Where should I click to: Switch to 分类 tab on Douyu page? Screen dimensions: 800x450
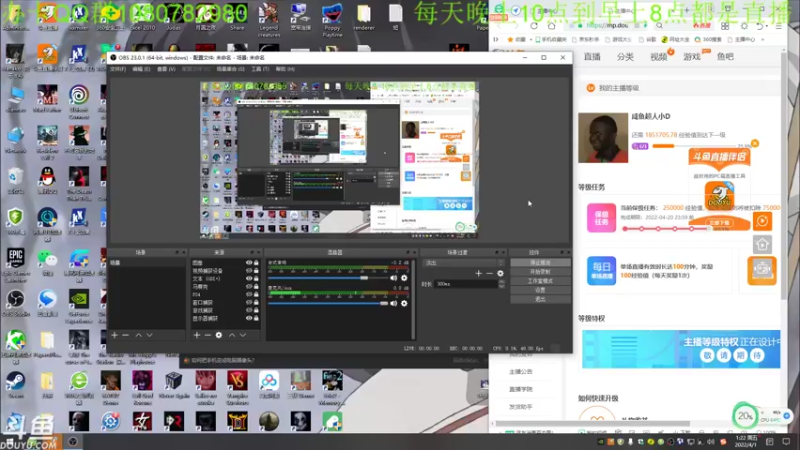click(625, 57)
